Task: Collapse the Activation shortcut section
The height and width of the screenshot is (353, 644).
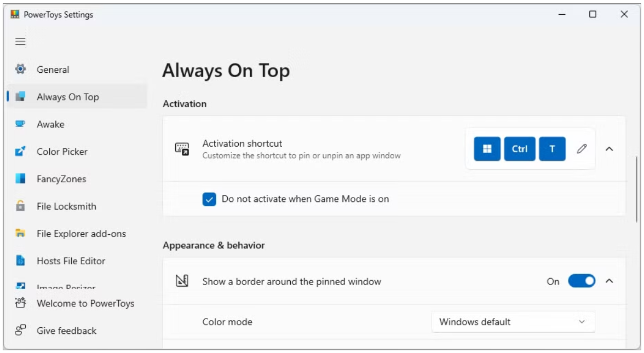Action: click(x=609, y=148)
